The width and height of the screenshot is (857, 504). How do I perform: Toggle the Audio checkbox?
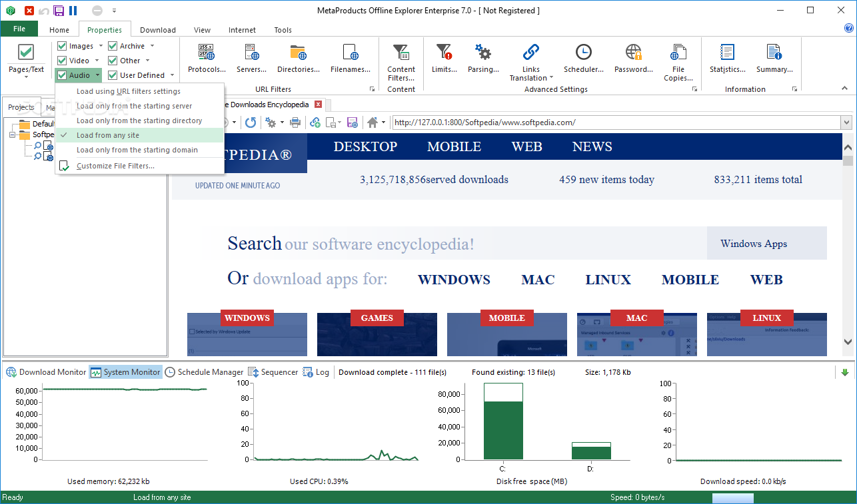pyautogui.click(x=62, y=75)
